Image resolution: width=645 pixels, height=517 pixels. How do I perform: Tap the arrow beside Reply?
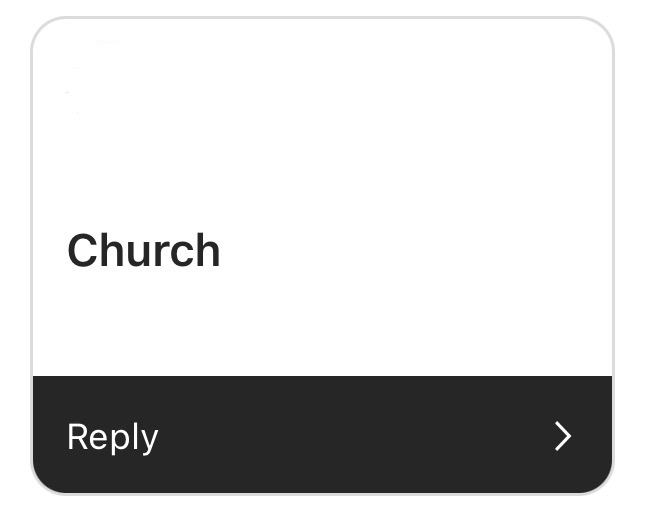coord(563,436)
